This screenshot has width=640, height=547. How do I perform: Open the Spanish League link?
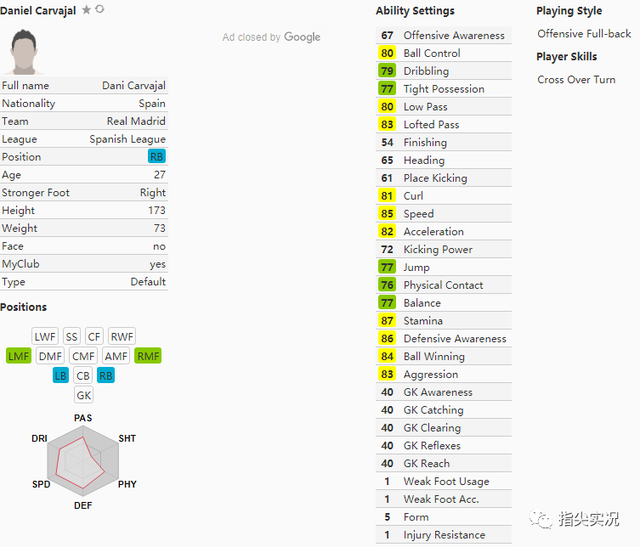pos(127,139)
